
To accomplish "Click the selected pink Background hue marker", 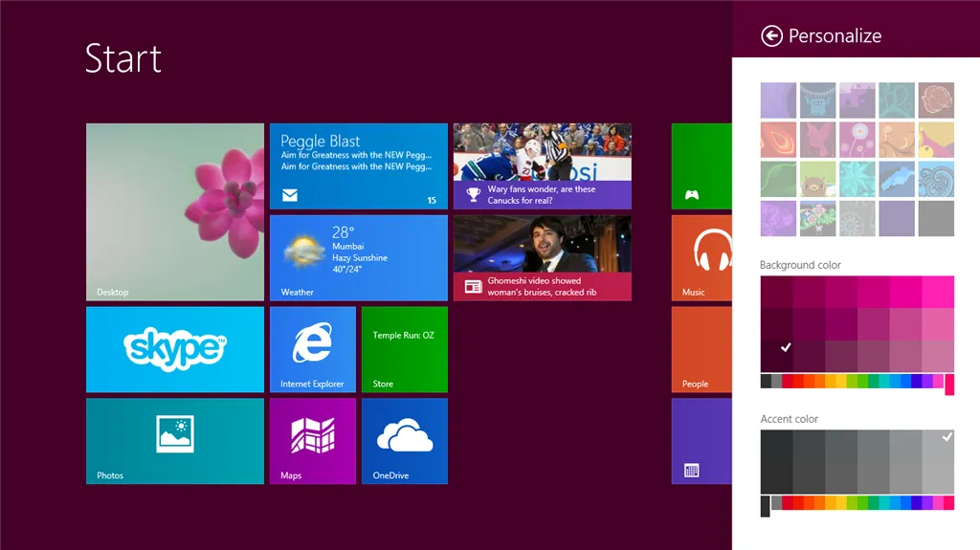I will point(949,384).
